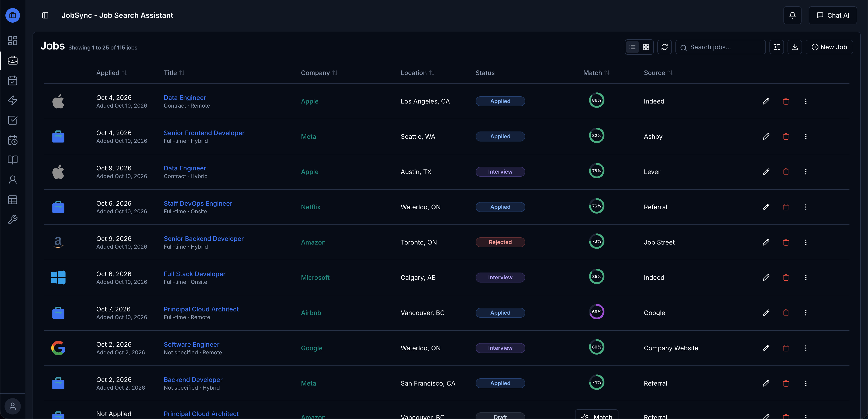Click the 69% match ring for Airbnb

coord(597,312)
